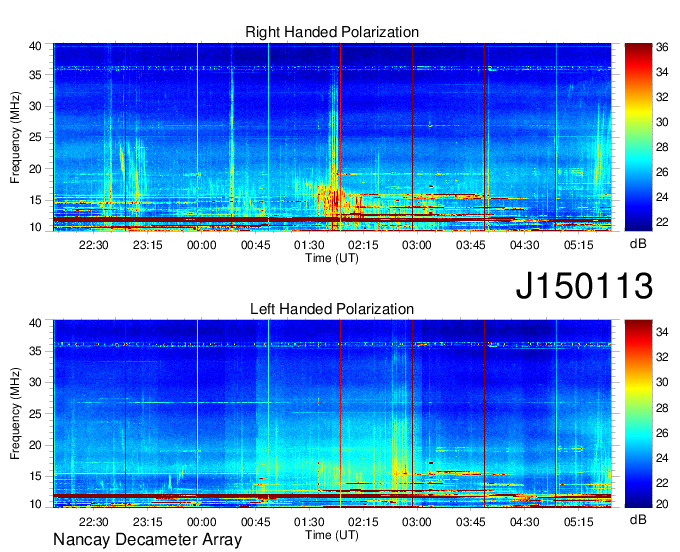Select the J150113 observation label

pyautogui.click(x=584, y=285)
